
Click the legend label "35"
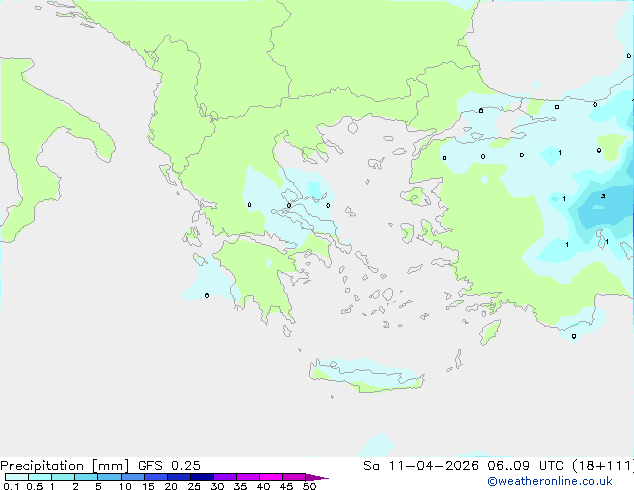(x=240, y=486)
